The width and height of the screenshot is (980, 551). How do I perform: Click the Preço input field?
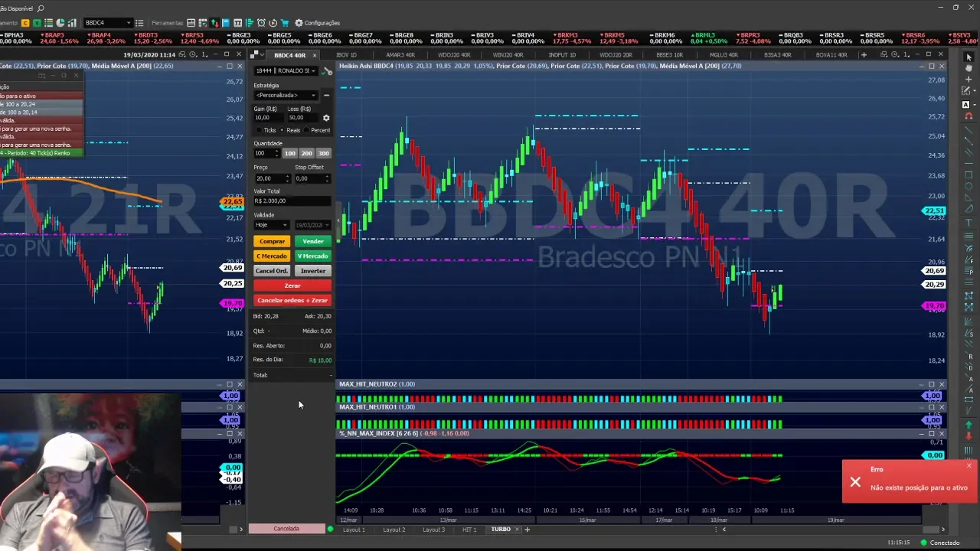tap(268, 178)
